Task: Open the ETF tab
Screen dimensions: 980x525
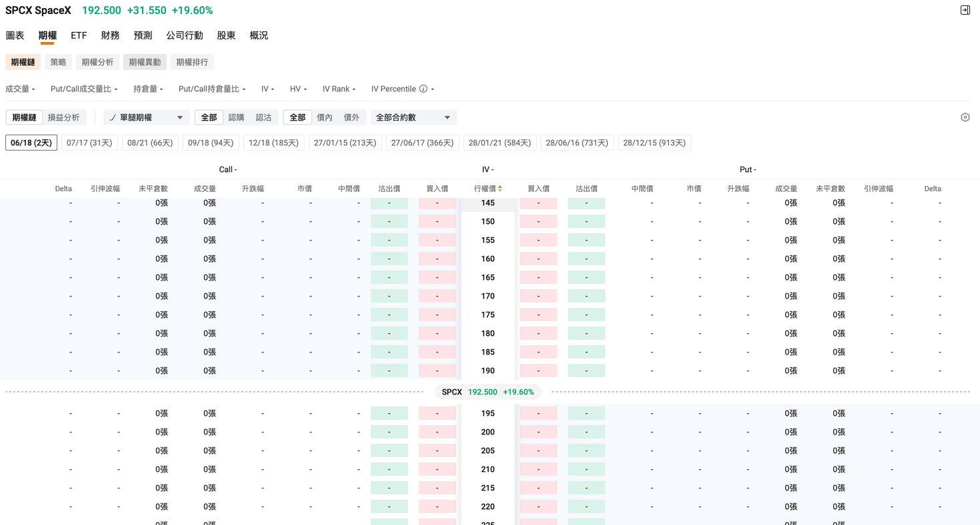Action: point(79,35)
